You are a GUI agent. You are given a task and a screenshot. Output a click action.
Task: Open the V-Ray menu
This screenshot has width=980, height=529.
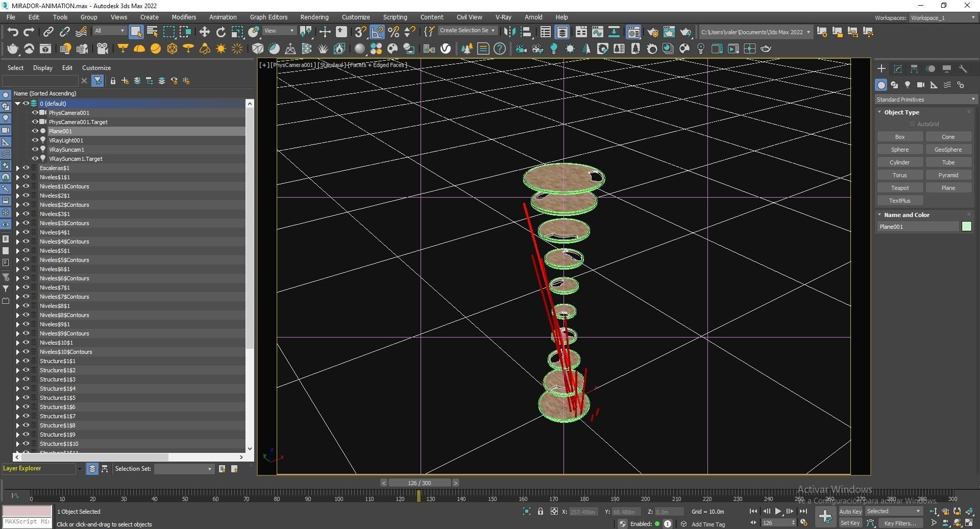pyautogui.click(x=503, y=17)
